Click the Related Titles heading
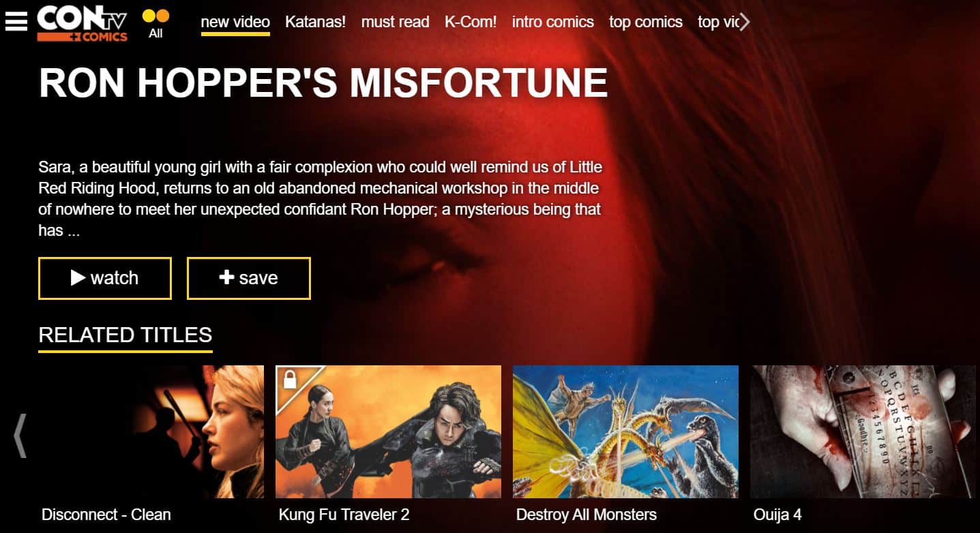The width and height of the screenshot is (980, 533). 125,335
